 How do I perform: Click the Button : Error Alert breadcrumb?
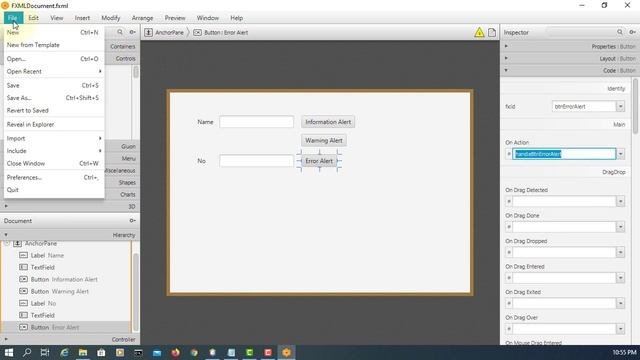[220, 32]
